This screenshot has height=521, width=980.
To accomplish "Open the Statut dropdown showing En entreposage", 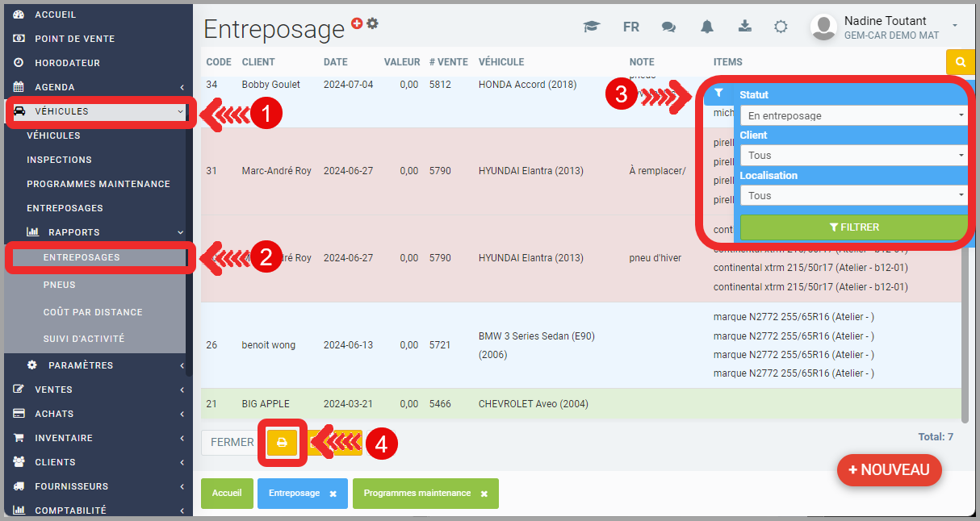I will click(853, 115).
